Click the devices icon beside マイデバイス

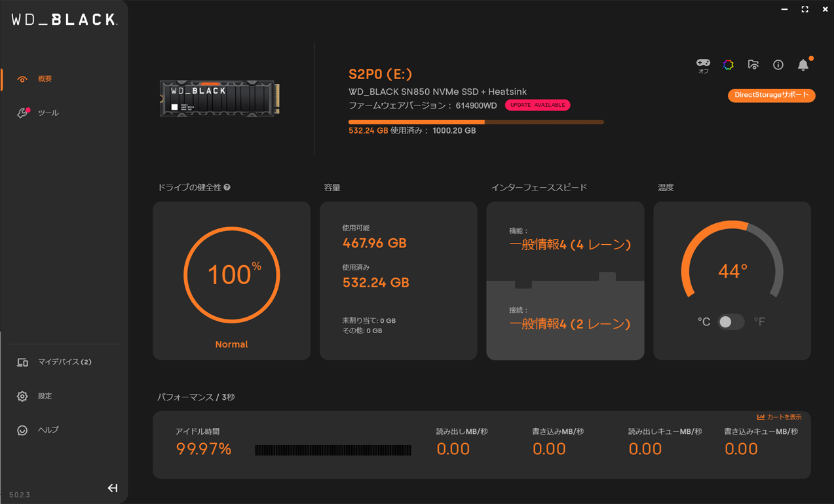click(22, 362)
